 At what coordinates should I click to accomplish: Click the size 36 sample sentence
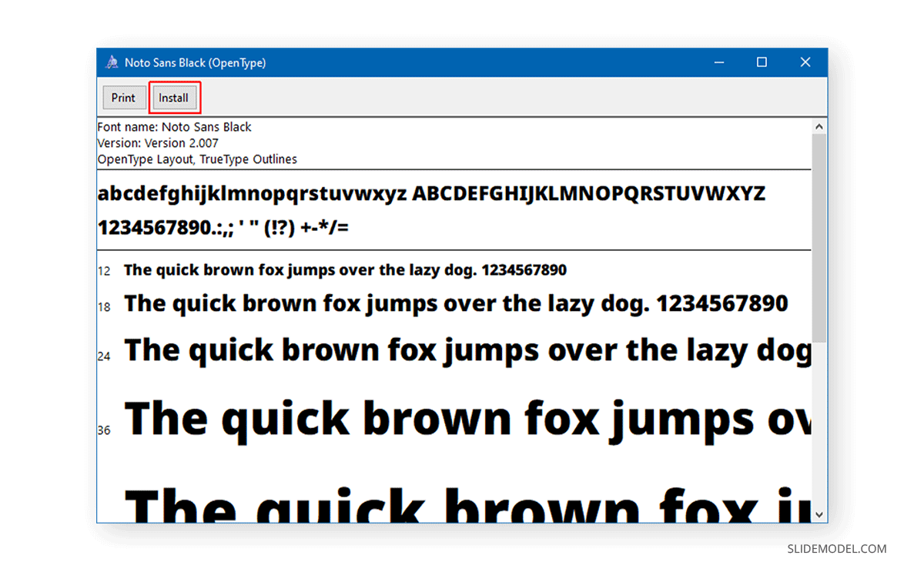pyautogui.click(x=467, y=420)
